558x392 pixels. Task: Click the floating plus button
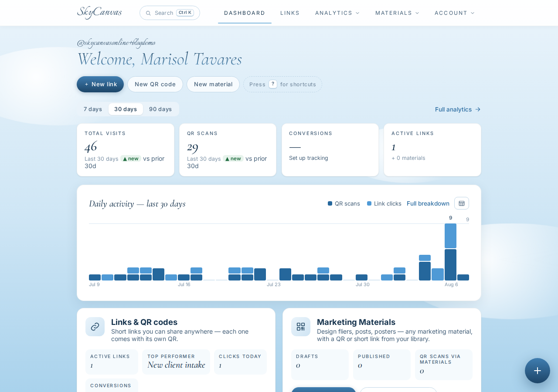pyautogui.click(x=538, y=371)
